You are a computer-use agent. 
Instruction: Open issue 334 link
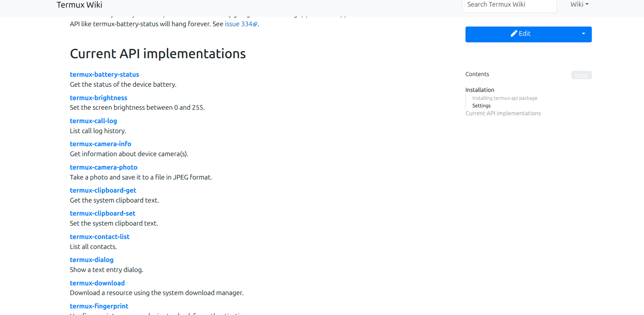[238, 24]
